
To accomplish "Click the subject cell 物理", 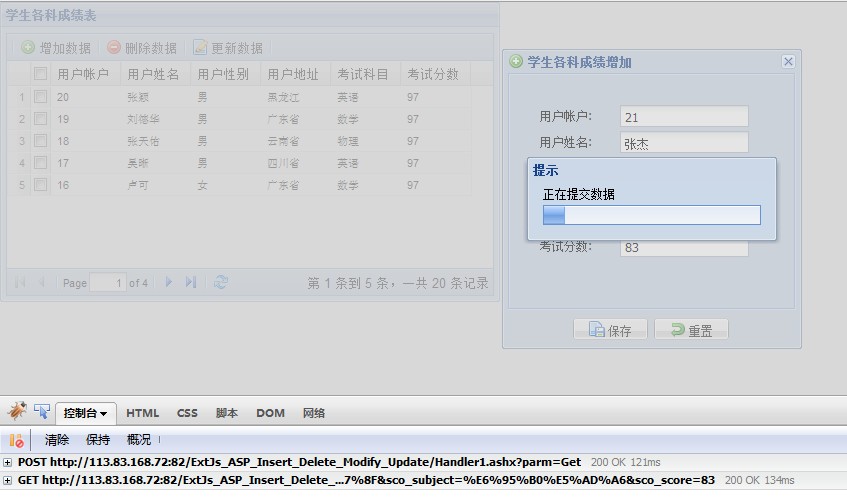I will point(348,141).
